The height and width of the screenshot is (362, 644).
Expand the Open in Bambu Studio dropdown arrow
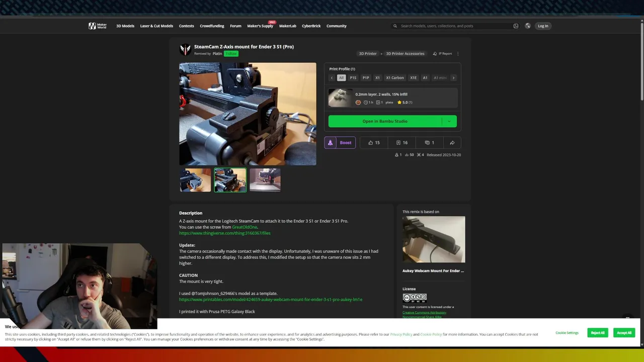[449, 121]
